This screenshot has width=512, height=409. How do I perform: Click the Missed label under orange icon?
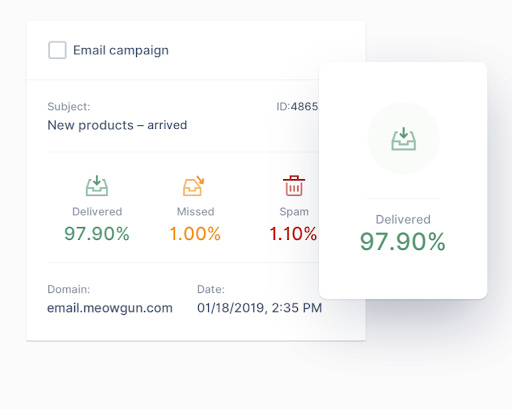[x=195, y=212]
